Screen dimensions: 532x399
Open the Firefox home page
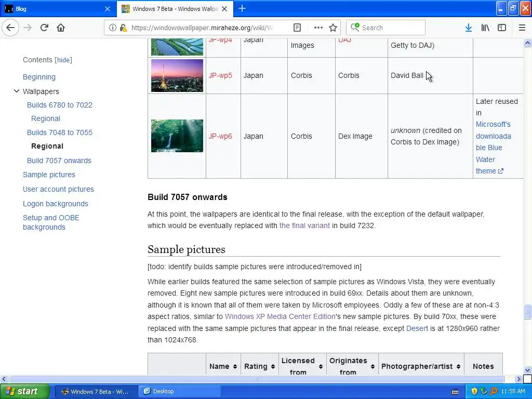(61, 28)
